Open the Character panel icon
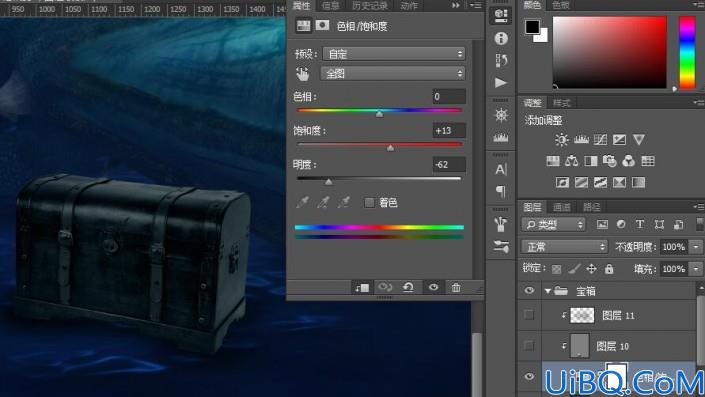Image resolution: width=705 pixels, height=397 pixels. (x=500, y=169)
